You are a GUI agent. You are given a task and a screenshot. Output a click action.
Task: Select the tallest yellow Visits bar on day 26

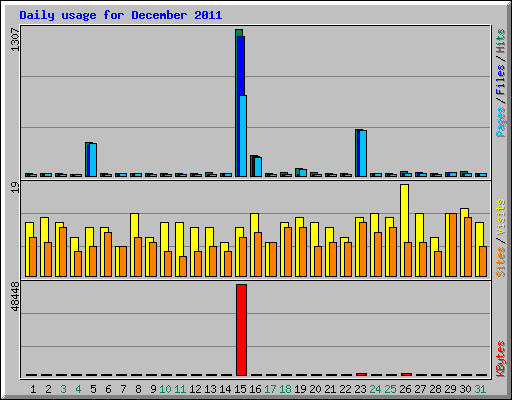click(404, 213)
